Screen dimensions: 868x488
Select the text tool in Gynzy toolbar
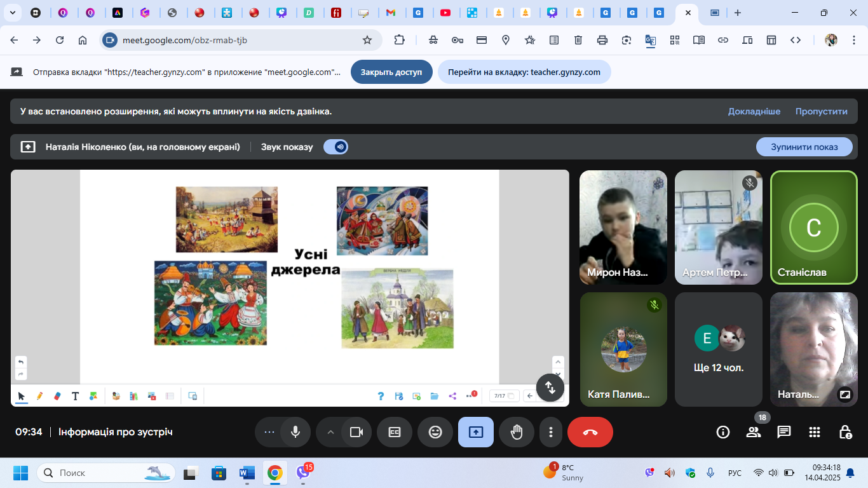click(75, 396)
